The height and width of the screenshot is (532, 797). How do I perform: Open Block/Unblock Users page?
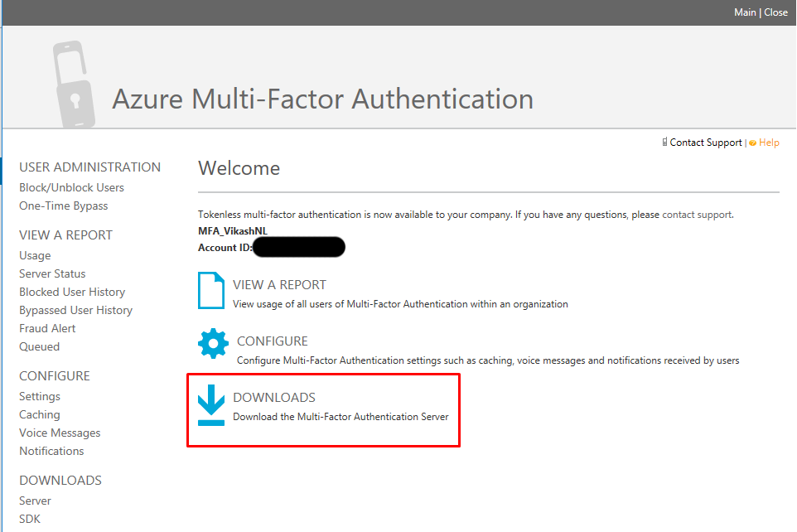click(x=72, y=187)
